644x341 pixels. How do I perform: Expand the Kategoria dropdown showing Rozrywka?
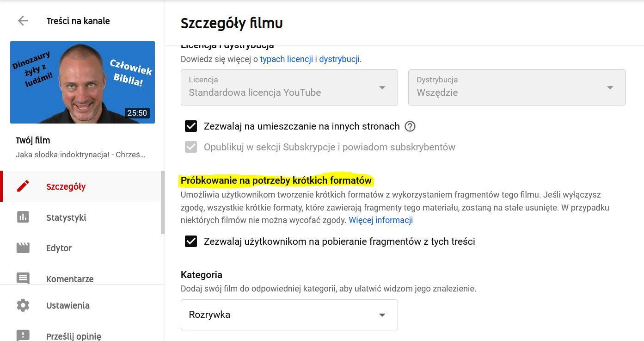(x=289, y=315)
